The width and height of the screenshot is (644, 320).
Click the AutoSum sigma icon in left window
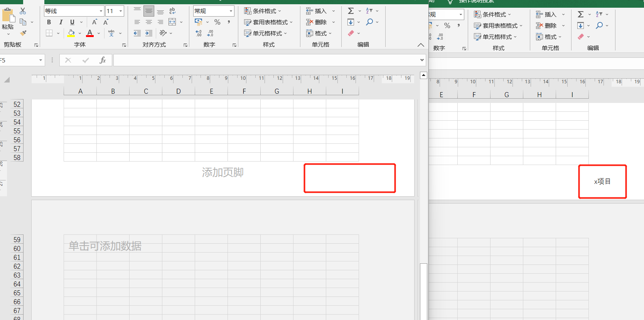pyautogui.click(x=351, y=11)
